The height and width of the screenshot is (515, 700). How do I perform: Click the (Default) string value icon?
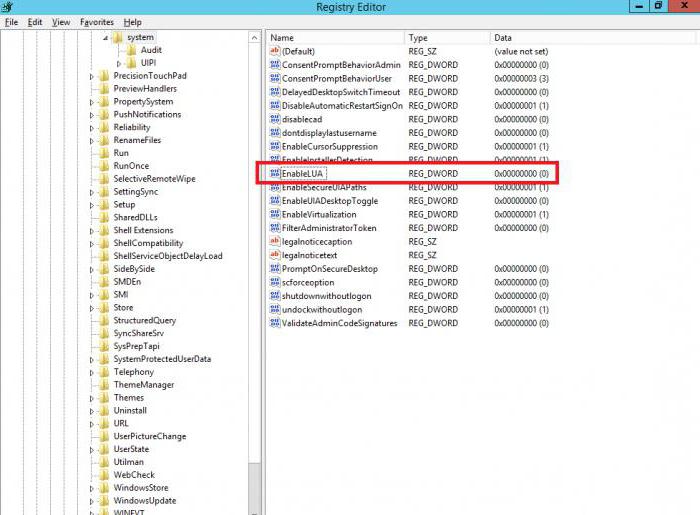pyautogui.click(x=274, y=51)
